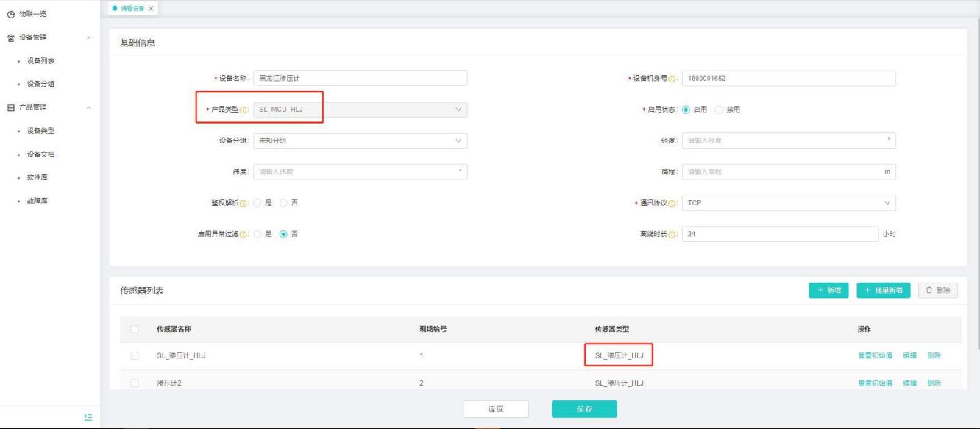Image resolution: width=980 pixels, height=429 pixels.
Task: Click the info icon beside 离线时长 label
Action: tap(674, 234)
